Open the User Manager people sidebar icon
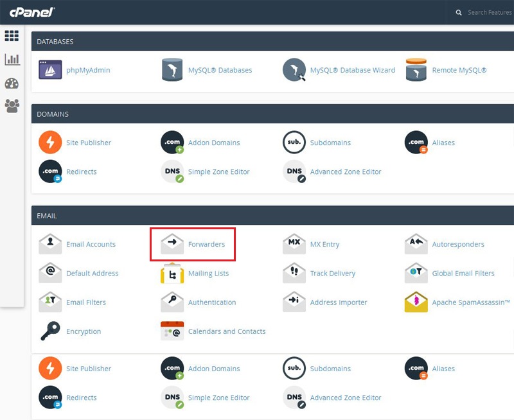514x420 pixels. (12, 106)
